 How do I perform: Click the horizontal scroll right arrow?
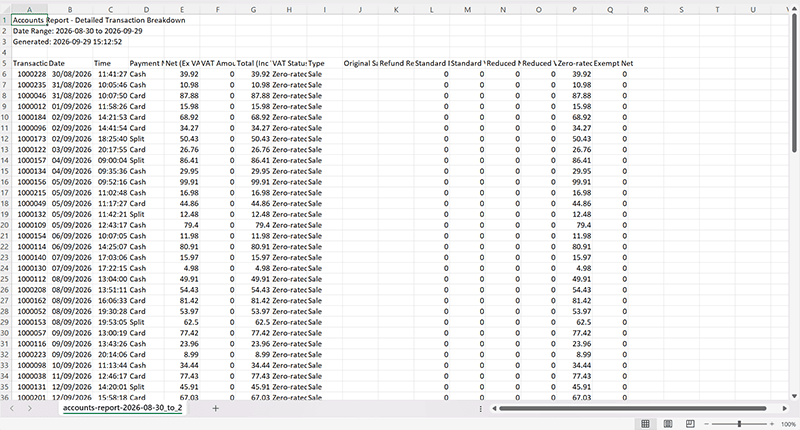click(x=785, y=408)
